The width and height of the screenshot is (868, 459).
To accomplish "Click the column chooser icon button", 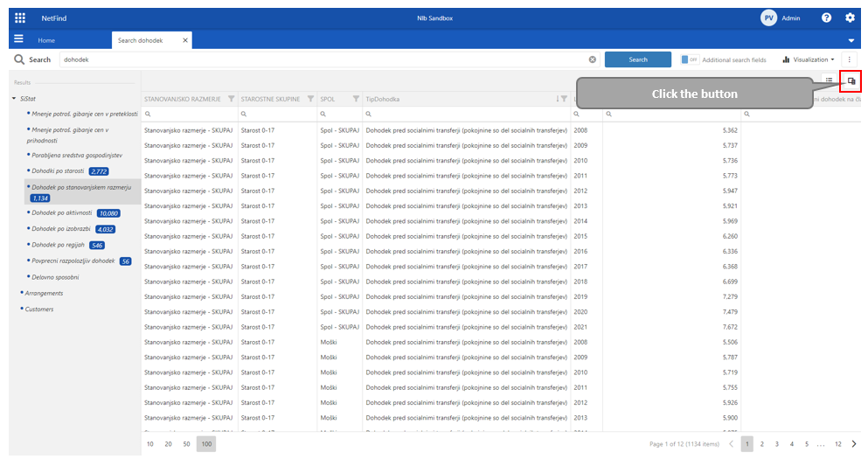I will coord(851,80).
